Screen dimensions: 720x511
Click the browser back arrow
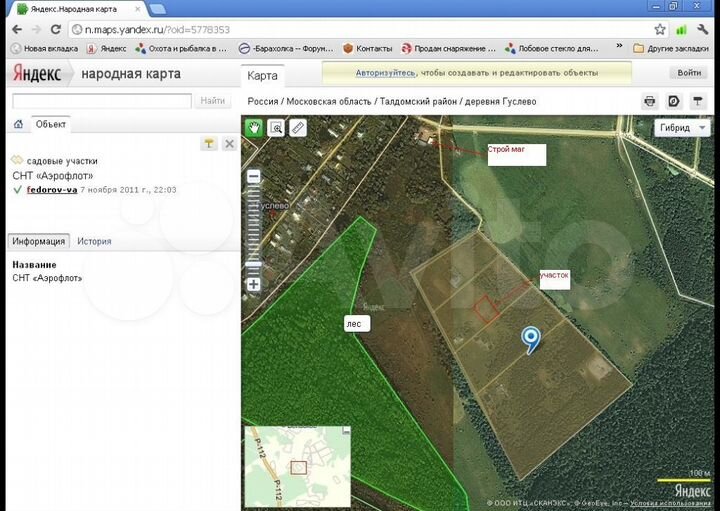coord(17,29)
